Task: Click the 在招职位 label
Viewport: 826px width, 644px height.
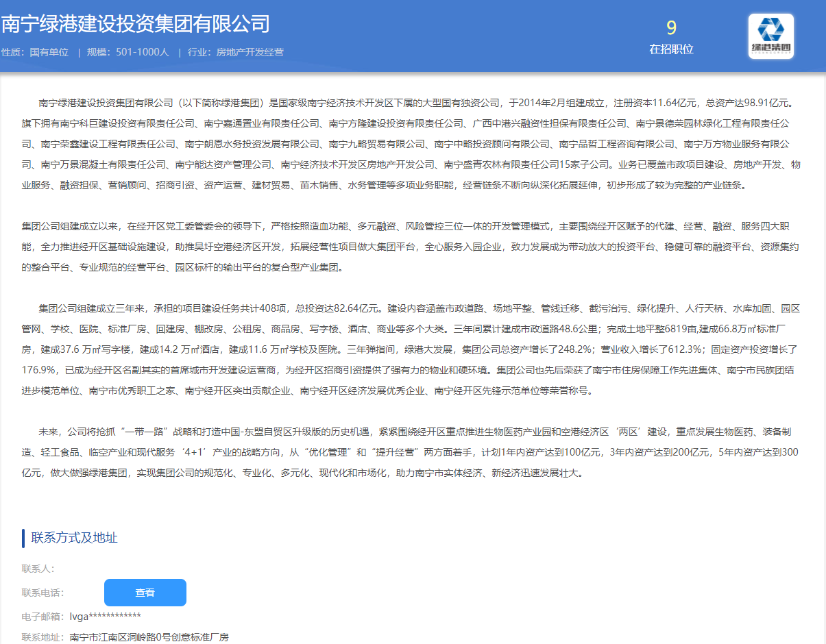Action: (671, 49)
